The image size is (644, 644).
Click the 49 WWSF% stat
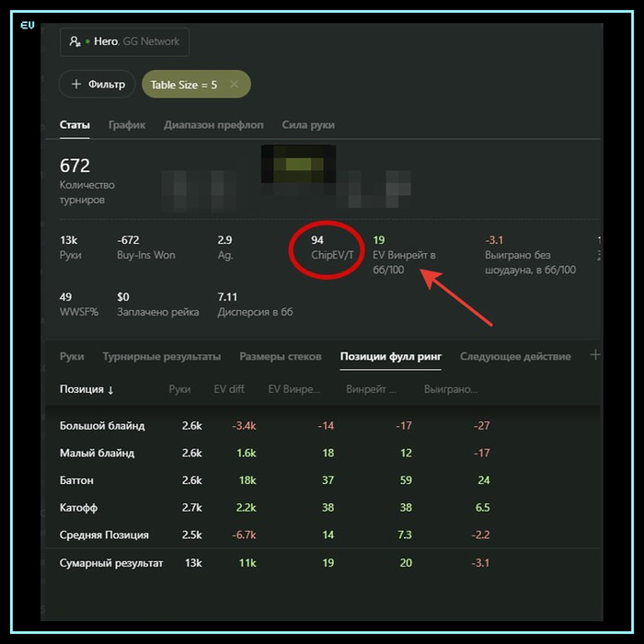pyautogui.click(x=79, y=305)
